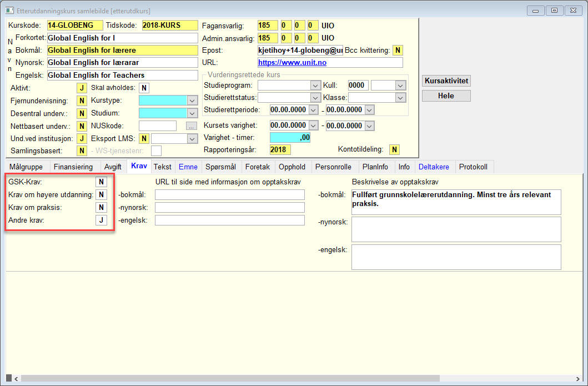Switch to the Finansiering tab
The height and width of the screenshot is (386, 588).
click(x=73, y=167)
